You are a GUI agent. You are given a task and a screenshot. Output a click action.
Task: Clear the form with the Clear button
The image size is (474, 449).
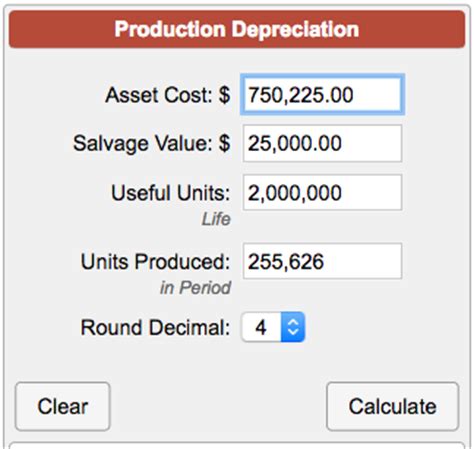point(63,406)
